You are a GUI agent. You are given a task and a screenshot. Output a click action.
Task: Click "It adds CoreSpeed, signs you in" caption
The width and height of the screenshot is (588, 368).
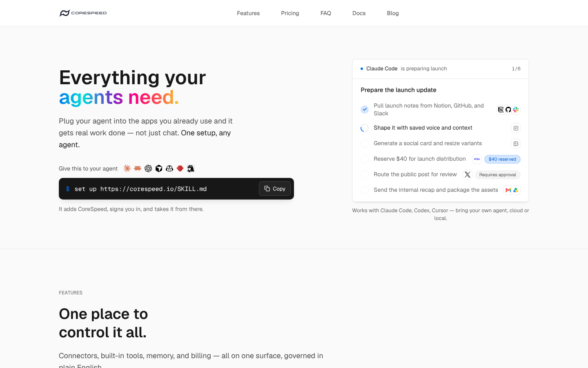(131, 209)
